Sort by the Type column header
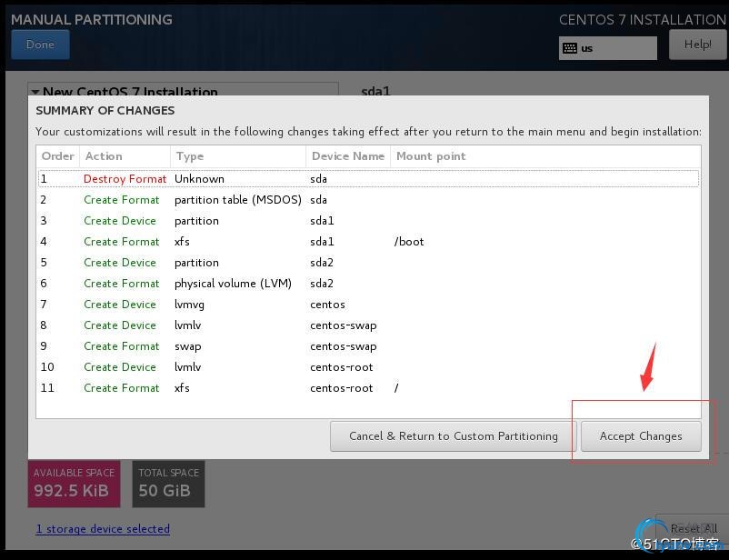The height and width of the screenshot is (560, 729). coord(238,156)
